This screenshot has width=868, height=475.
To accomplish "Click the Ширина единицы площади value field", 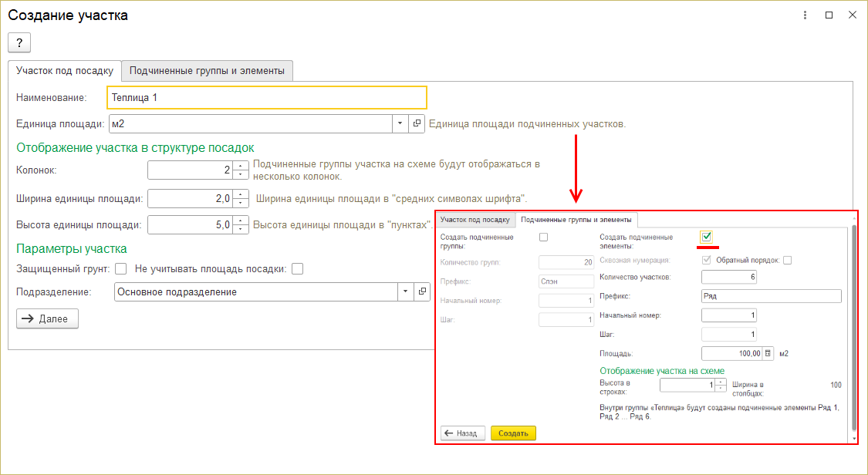I will pyautogui.click(x=191, y=198).
